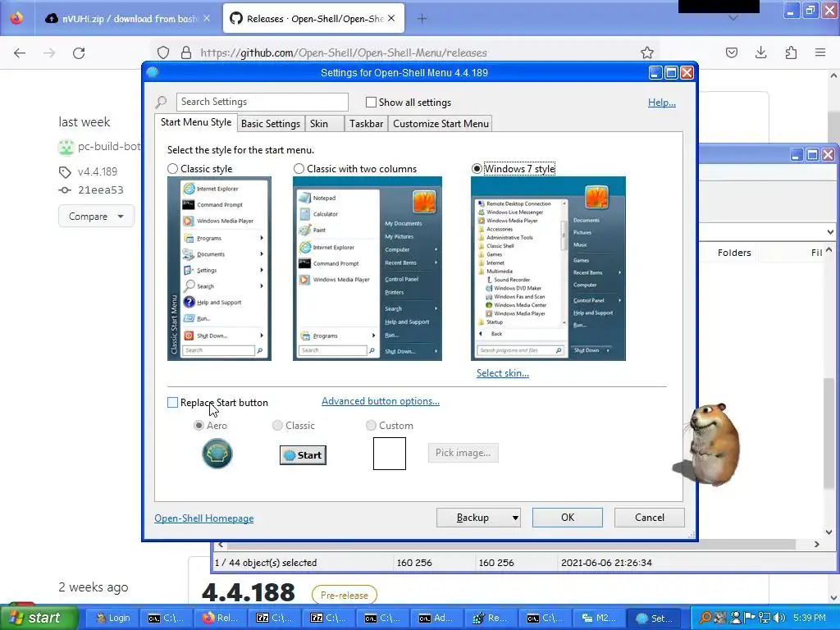Click the shield tracking protection icon

(163, 52)
